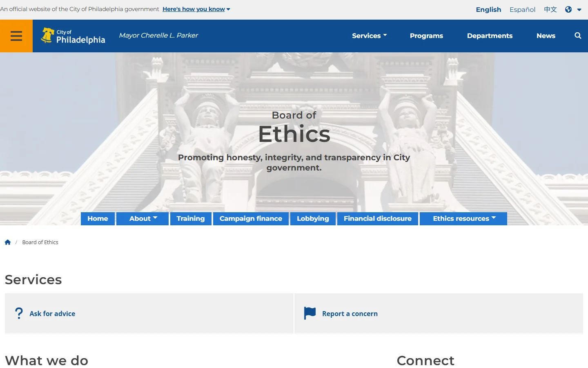Click the Board of Ethics breadcrumb text
Image resolution: width=588 pixels, height=368 pixels.
coord(40,242)
